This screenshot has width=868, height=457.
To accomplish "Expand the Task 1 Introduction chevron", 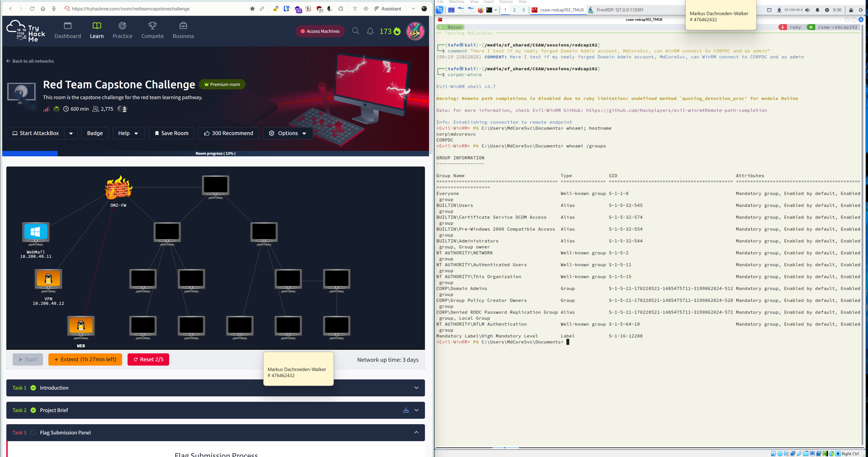I will (x=416, y=388).
